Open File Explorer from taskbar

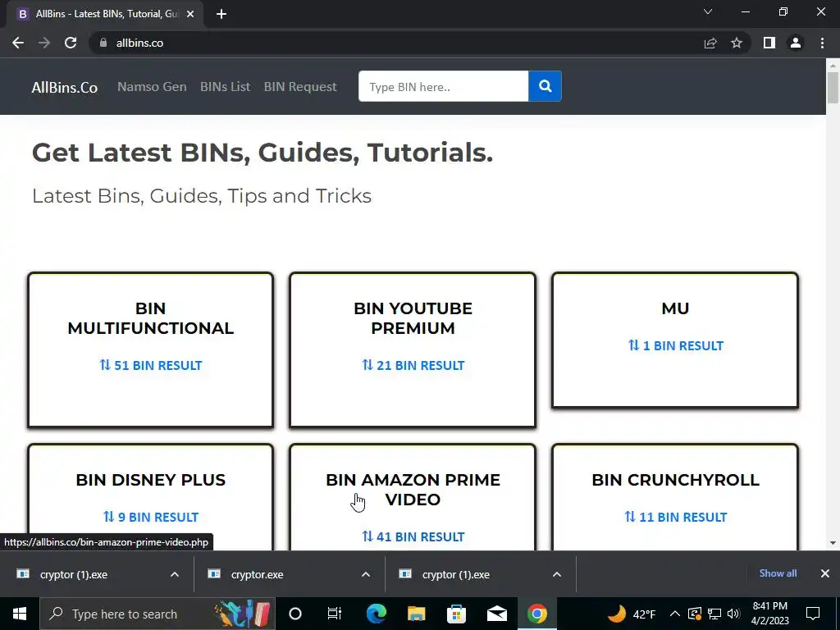coord(416,614)
